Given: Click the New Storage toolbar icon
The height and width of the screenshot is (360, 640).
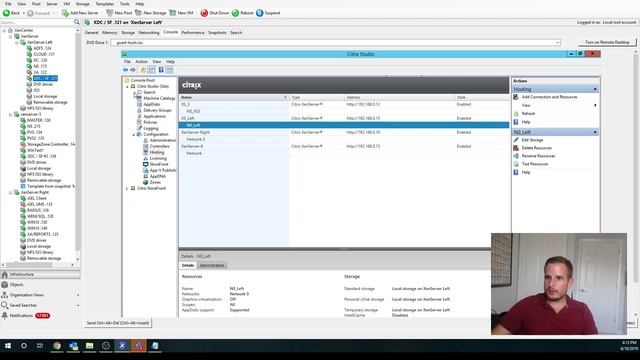Looking at the screenshot, I should click(138, 13).
